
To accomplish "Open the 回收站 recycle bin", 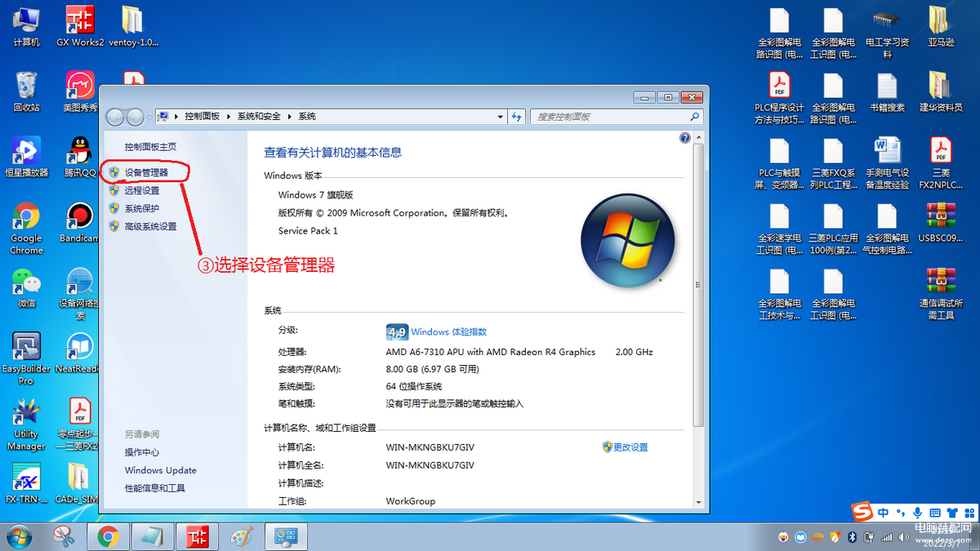I will tap(26, 91).
